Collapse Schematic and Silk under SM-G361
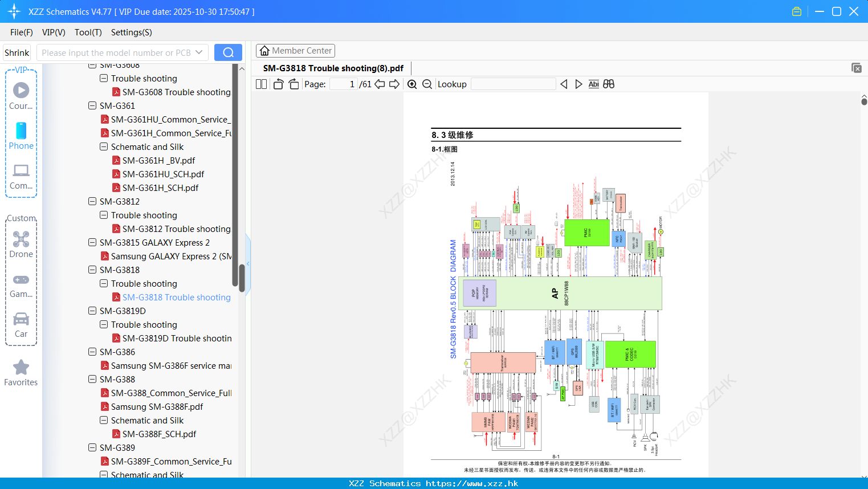Image resolution: width=868 pixels, height=489 pixels. [x=104, y=146]
